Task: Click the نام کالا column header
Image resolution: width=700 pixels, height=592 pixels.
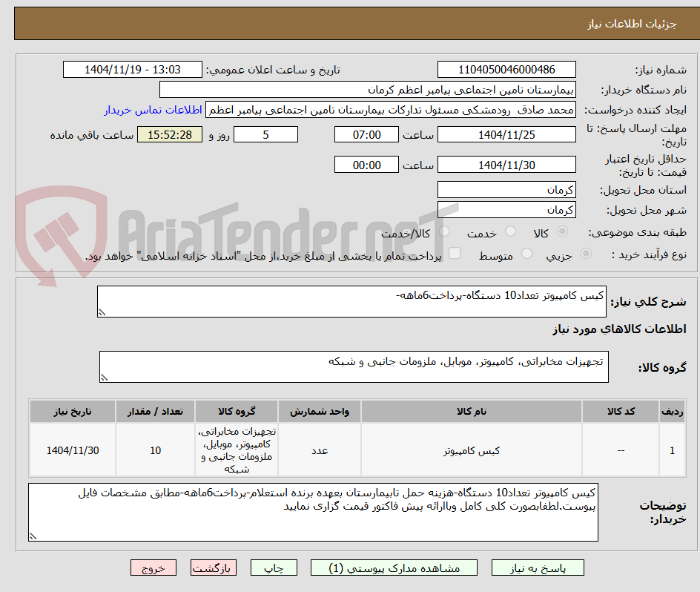Action: [472, 412]
